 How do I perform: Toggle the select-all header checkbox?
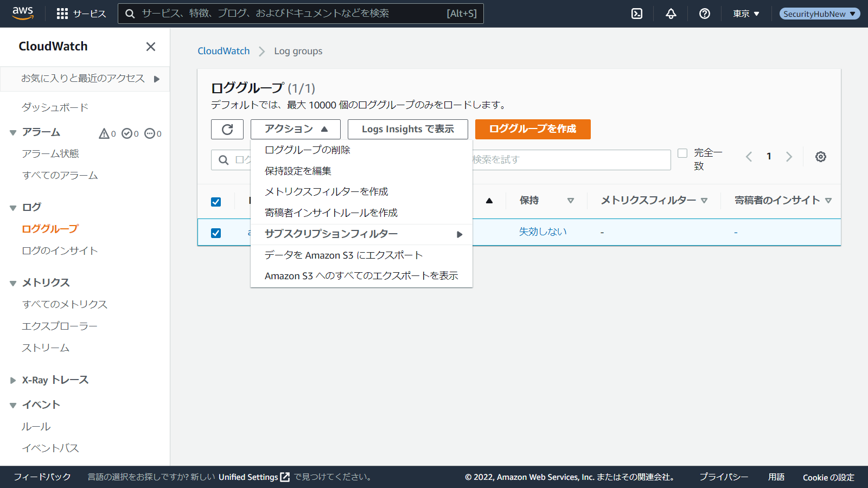[216, 202]
